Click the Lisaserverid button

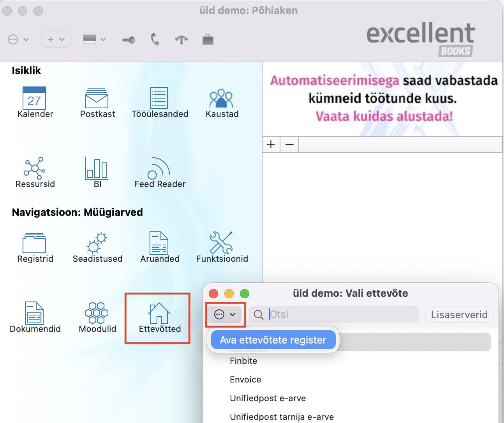coord(459,314)
